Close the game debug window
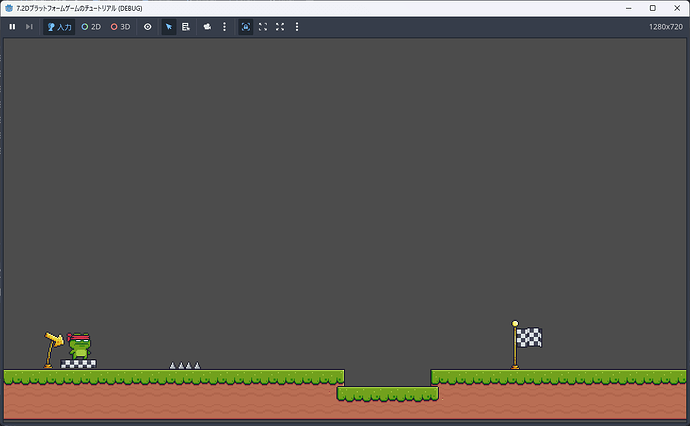690x426 pixels. coord(677,8)
